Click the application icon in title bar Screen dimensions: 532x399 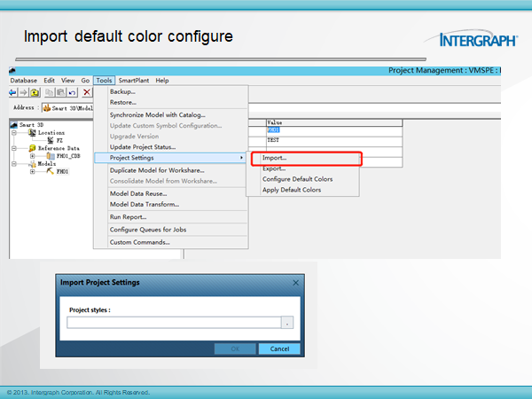coord(12,71)
